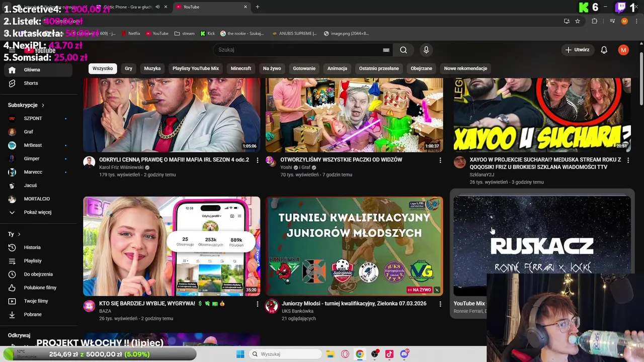The image size is (644, 362).
Task: Open the Windows Start menu
Action: click(240, 354)
